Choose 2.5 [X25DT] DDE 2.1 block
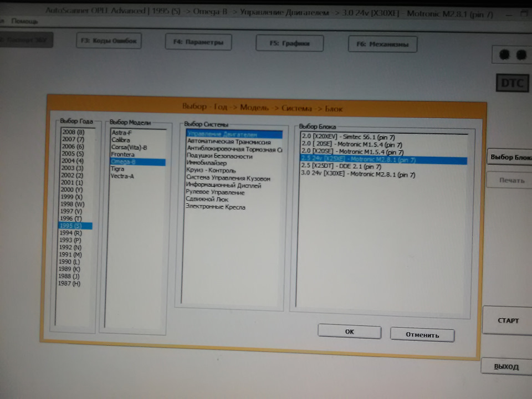Screen dimensions: 532x399 tap(341, 166)
